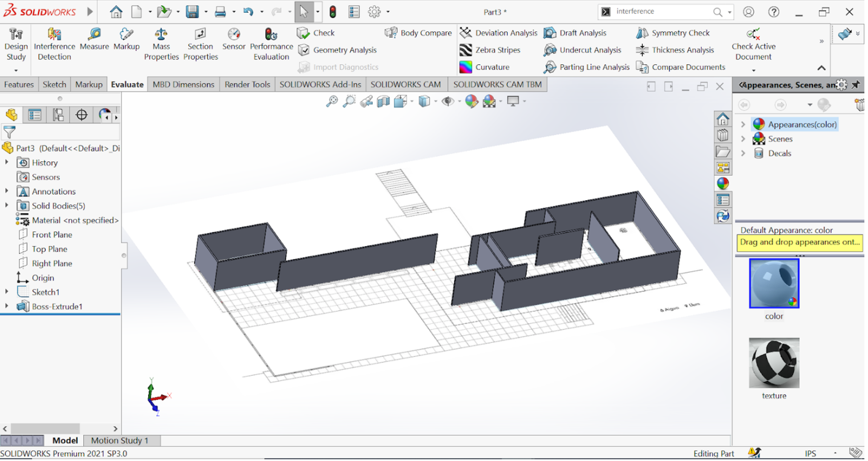This screenshot has width=868, height=461.
Task: Open the Design Study dropdown arrow
Action: click(x=16, y=70)
